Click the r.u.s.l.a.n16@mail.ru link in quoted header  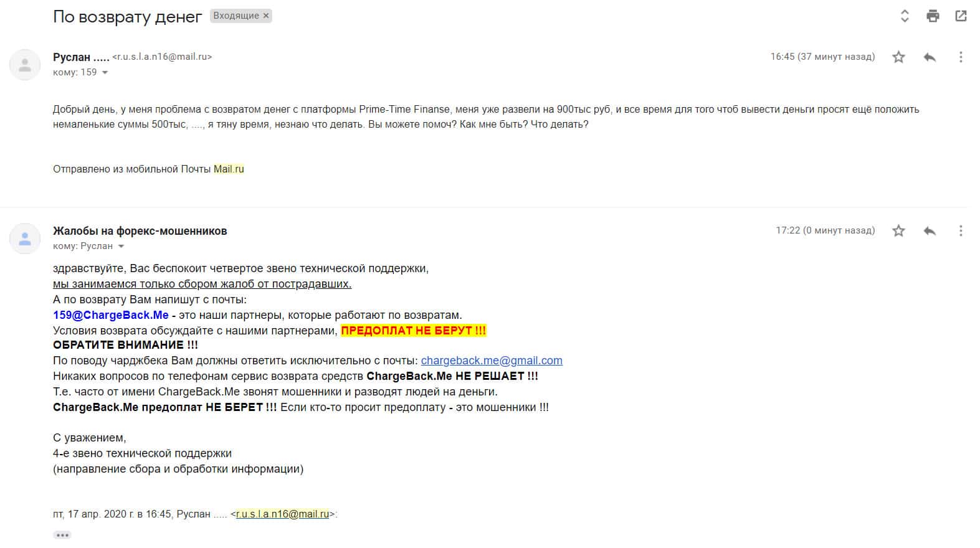(x=282, y=514)
